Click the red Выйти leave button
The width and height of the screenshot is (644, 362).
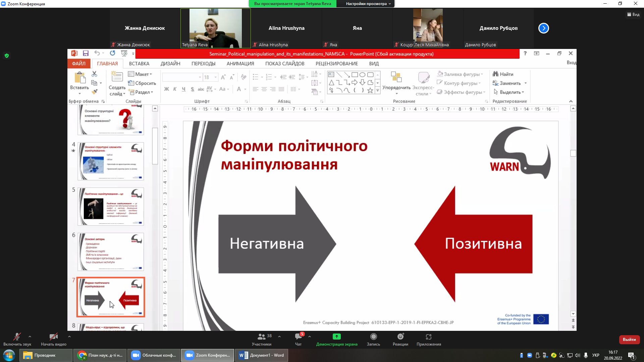(629, 340)
